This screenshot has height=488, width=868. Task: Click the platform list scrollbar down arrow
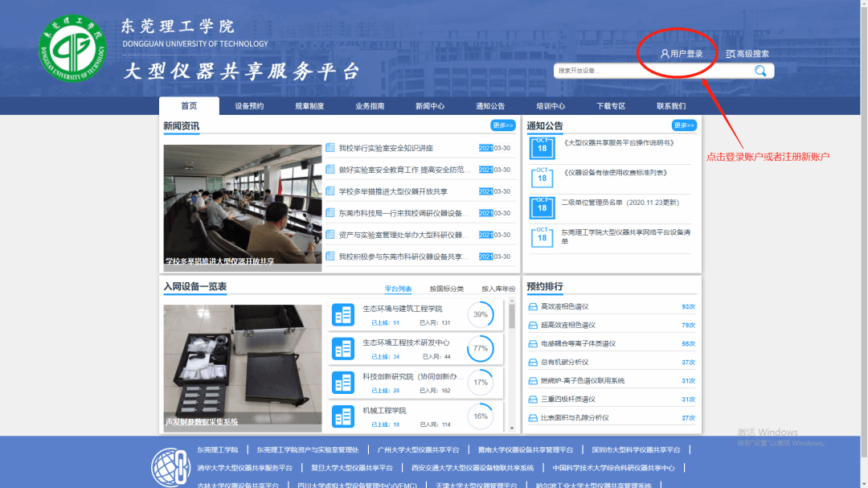[512, 429]
